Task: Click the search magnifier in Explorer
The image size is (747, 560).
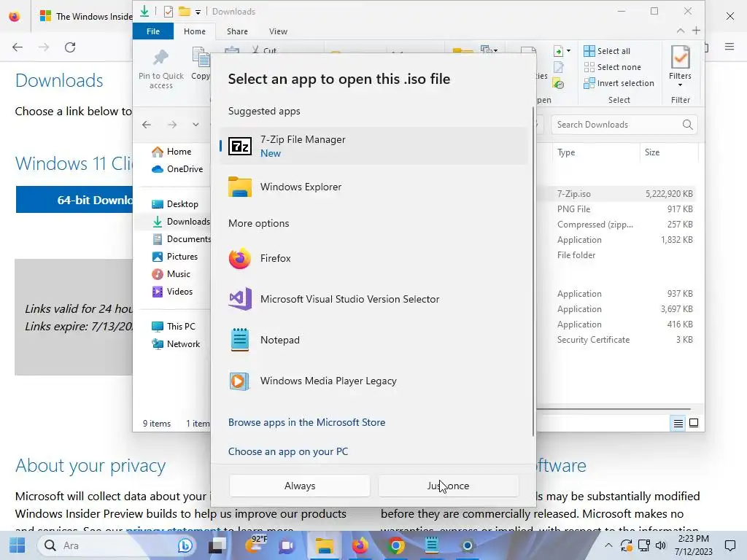Action: click(687, 125)
